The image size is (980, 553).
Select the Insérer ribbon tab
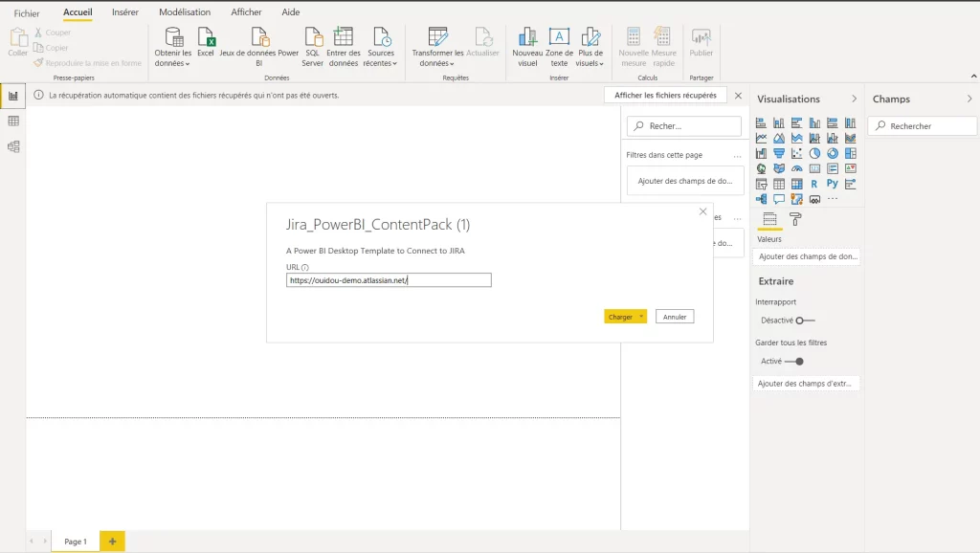(125, 11)
